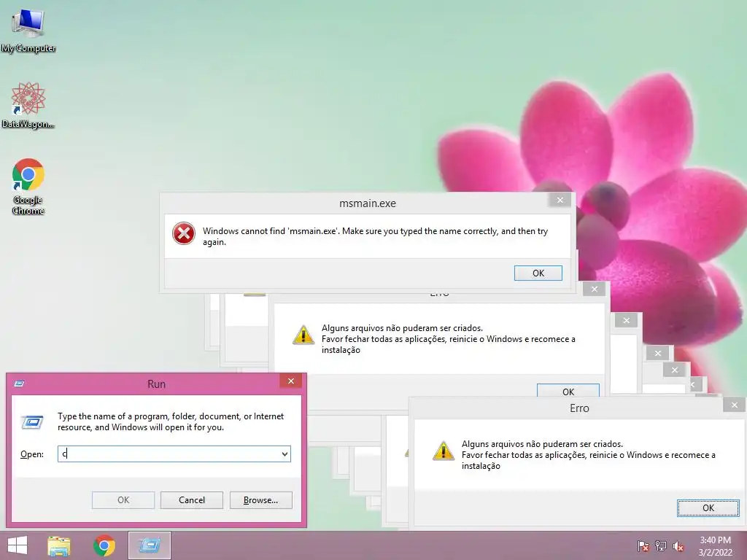Open network status tray icon

[661, 546]
